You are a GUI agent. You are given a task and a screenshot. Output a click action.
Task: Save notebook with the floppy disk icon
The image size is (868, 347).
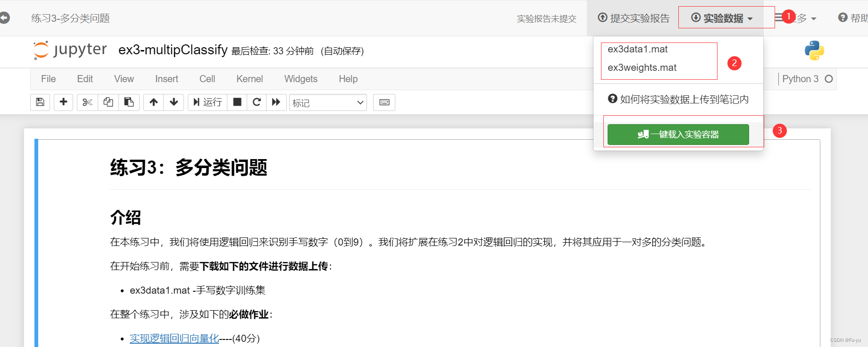click(40, 102)
